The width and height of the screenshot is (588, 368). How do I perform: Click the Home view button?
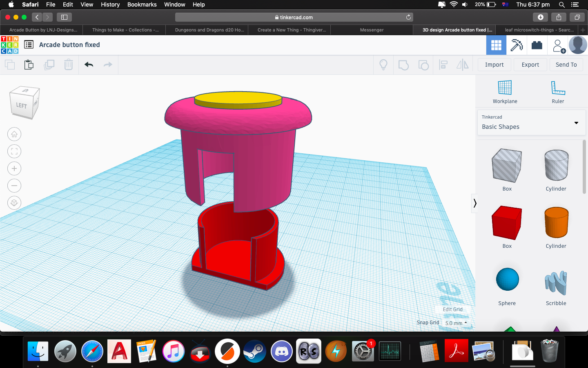pyautogui.click(x=14, y=134)
